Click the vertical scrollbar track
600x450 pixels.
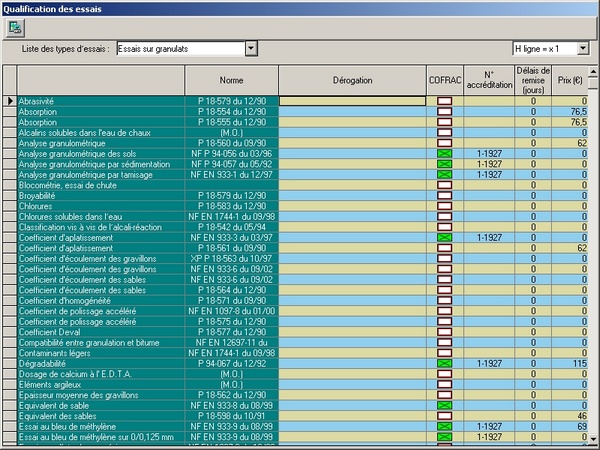pyautogui.click(x=593, y=250)
